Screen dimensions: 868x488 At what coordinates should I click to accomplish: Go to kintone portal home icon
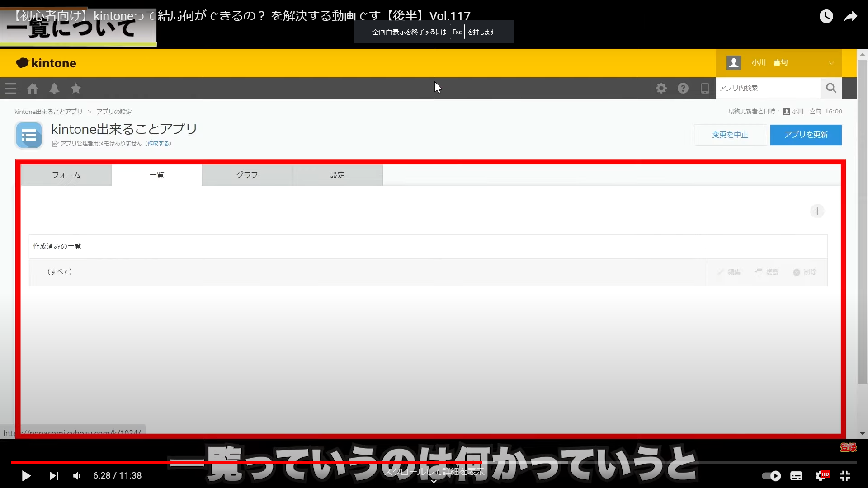coord(33,89)
